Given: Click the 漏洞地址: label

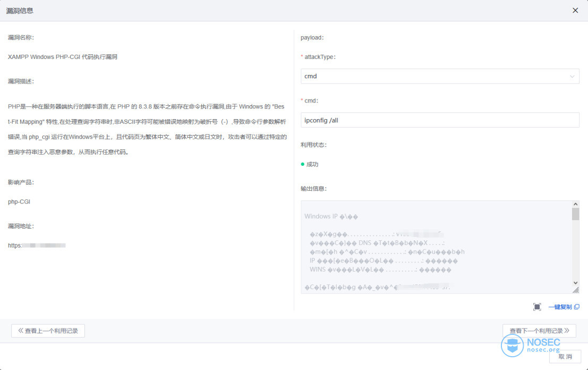Looking at the screenshot, I should point(21,226).
